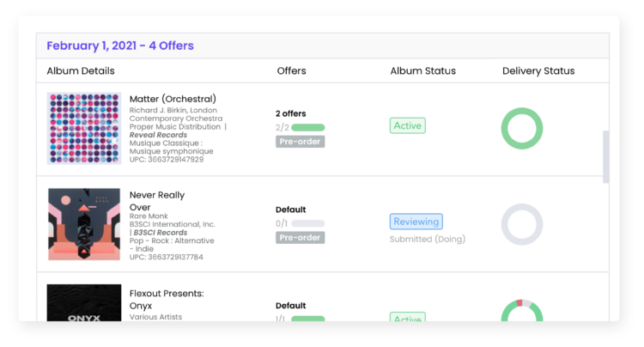Click the Various Artists text
The image size is (644, 347).
coord(155,317)
